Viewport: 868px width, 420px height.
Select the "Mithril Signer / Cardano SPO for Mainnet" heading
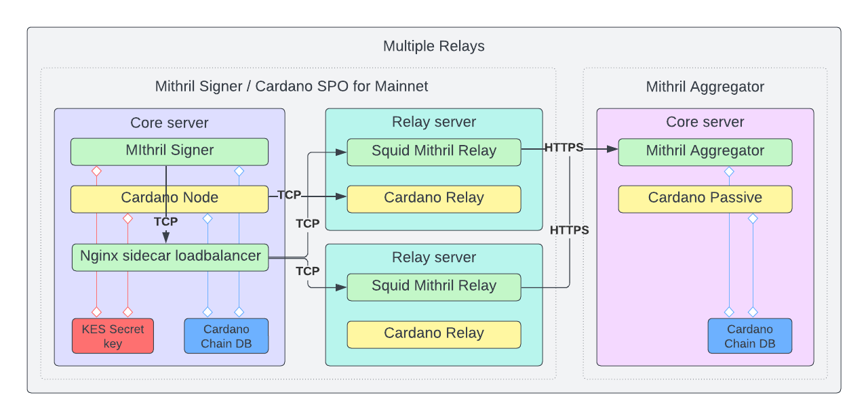click(292, 87)
